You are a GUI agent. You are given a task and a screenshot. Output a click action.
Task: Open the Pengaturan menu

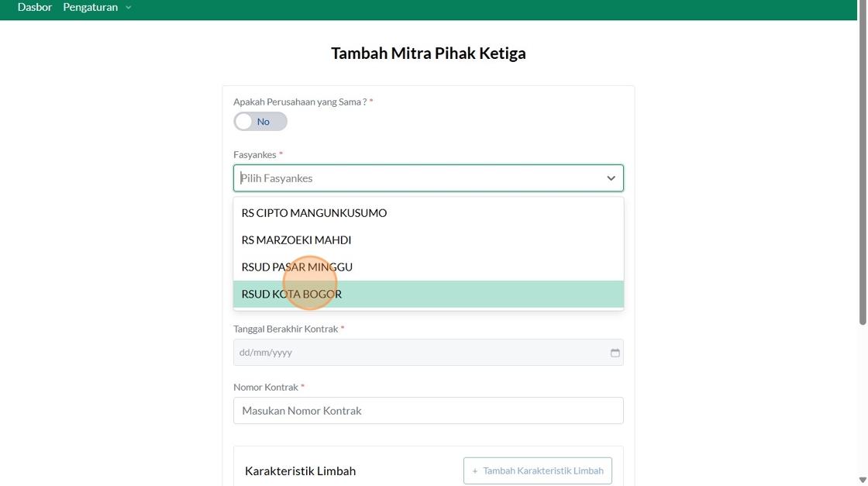(x=91, y=8)
